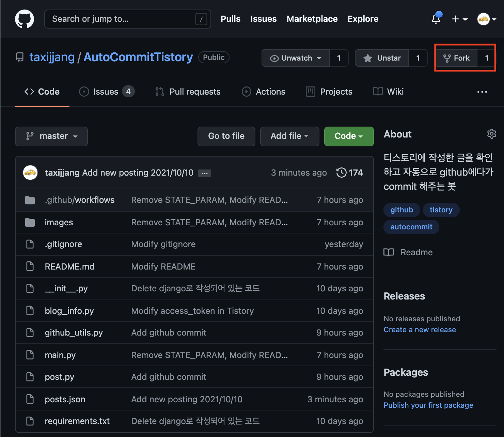The width and height of the screenshot is (504, 437).
Task: Open the master branch dropdown
Action: (x=51, y=136)
